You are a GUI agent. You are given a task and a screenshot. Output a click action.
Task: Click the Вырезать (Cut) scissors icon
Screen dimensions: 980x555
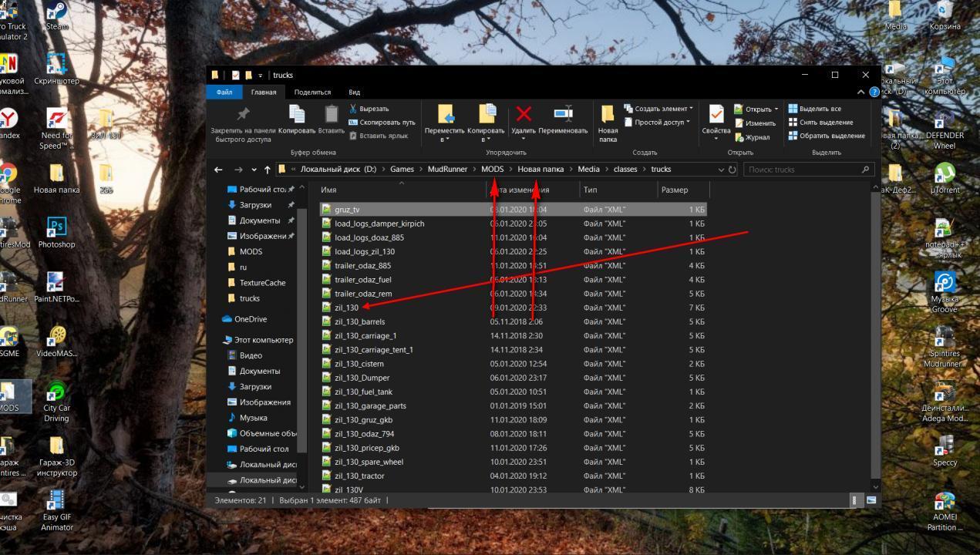coord(353,109)
